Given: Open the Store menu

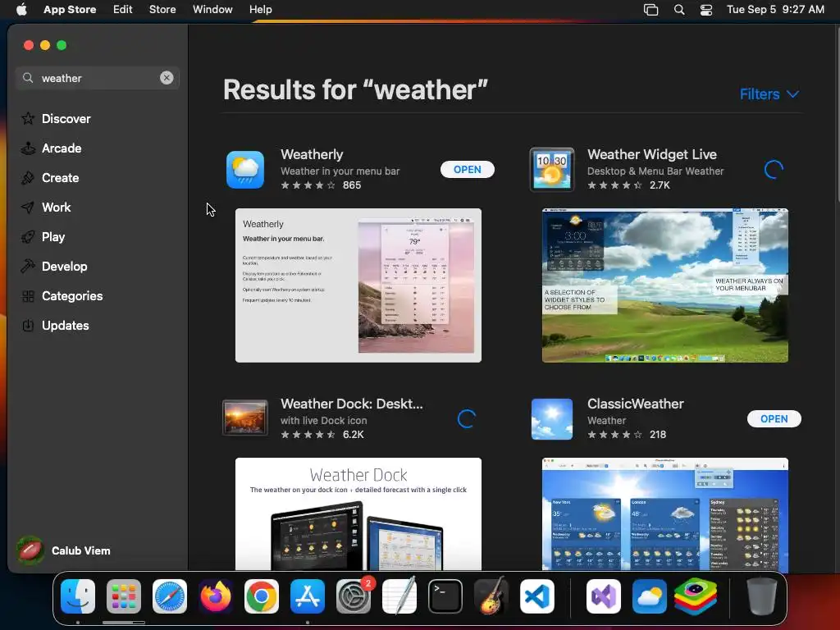Looking at the screenshot, I should pyautogui.click(x=162, y=10).
